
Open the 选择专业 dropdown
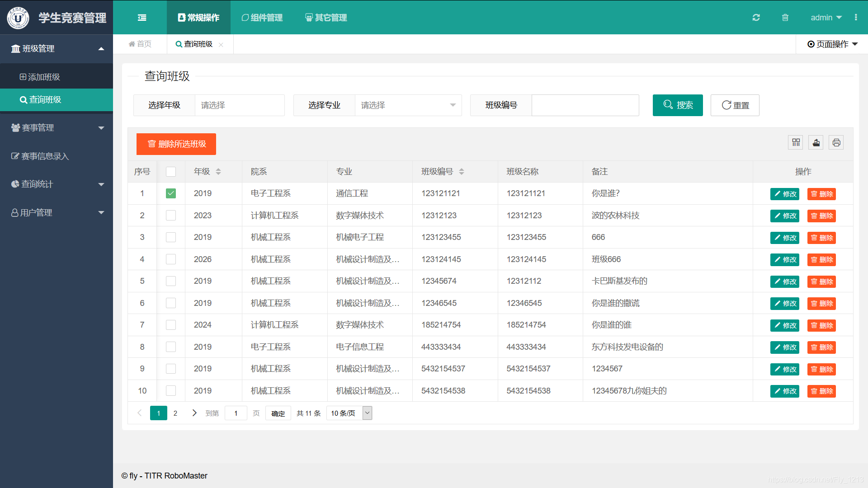pyautogui.click(x=408, y=105)
